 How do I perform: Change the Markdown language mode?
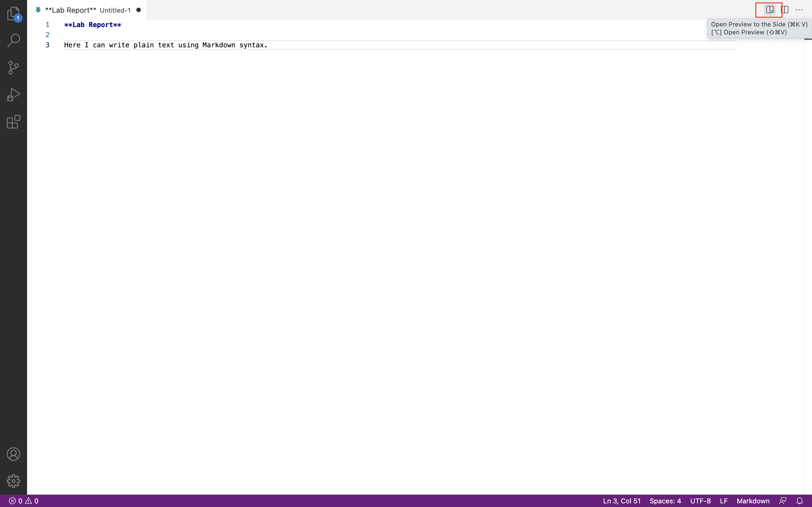point(753,501)
